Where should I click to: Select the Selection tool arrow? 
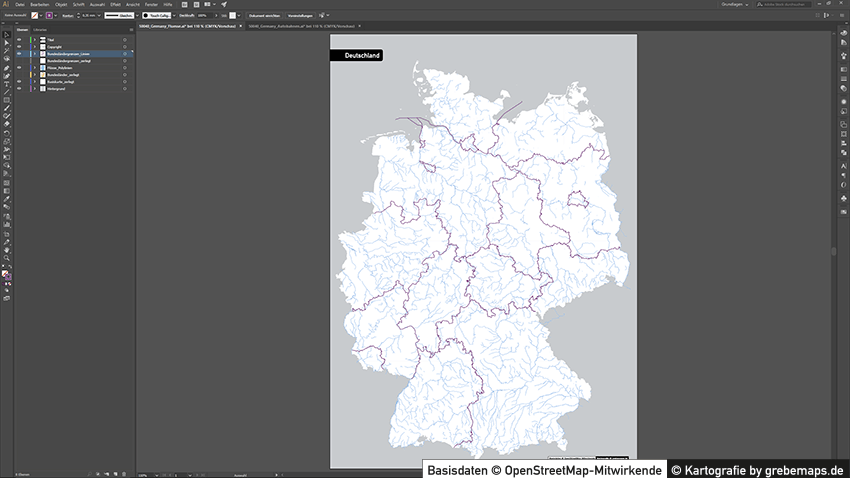(6, 35)
